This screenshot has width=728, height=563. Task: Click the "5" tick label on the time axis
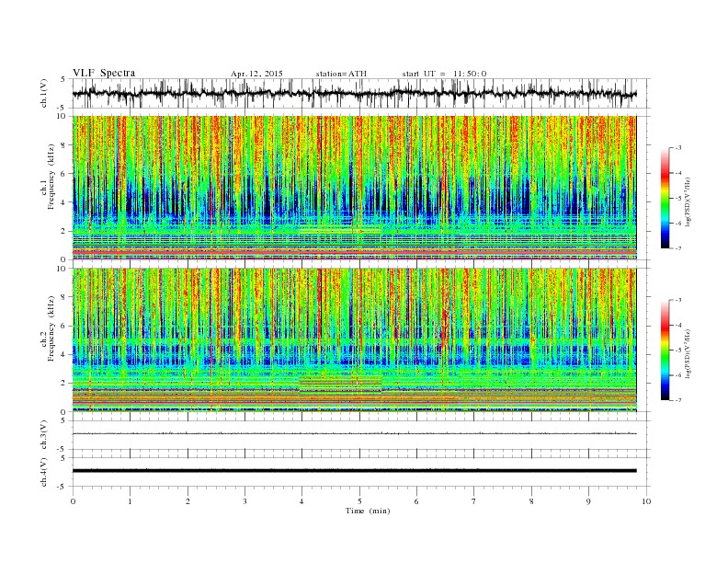tap(359, 501)
